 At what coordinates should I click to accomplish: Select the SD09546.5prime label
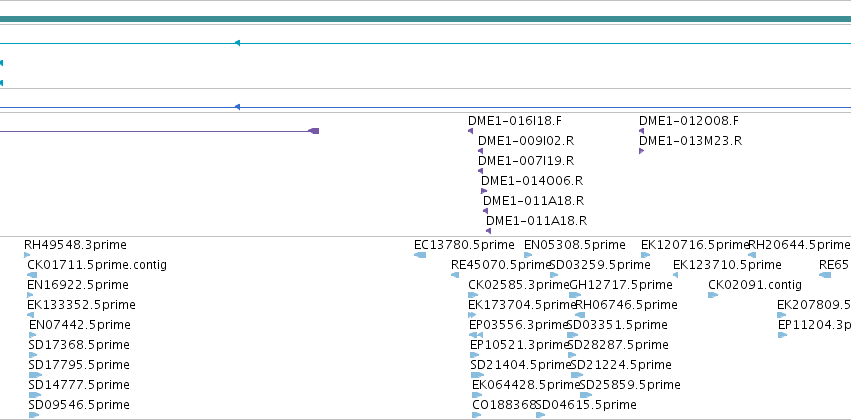pyautogui.click(x=79, y=405)
